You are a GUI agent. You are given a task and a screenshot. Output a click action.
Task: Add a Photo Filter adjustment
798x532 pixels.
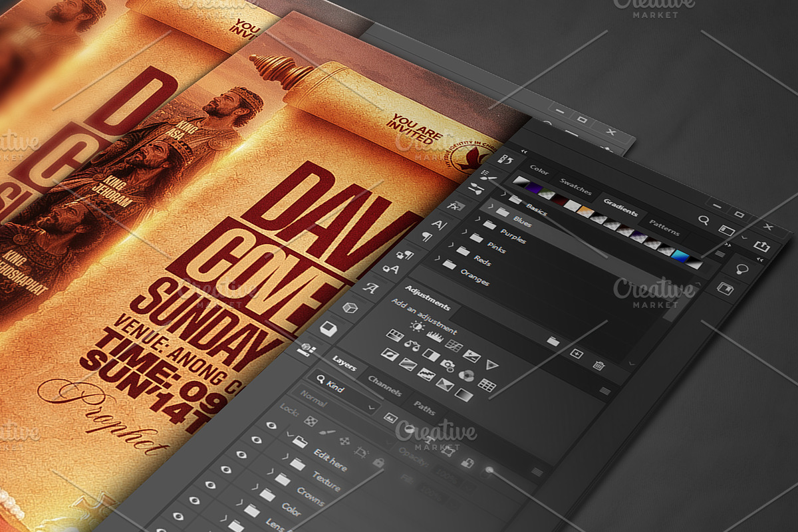448,365
